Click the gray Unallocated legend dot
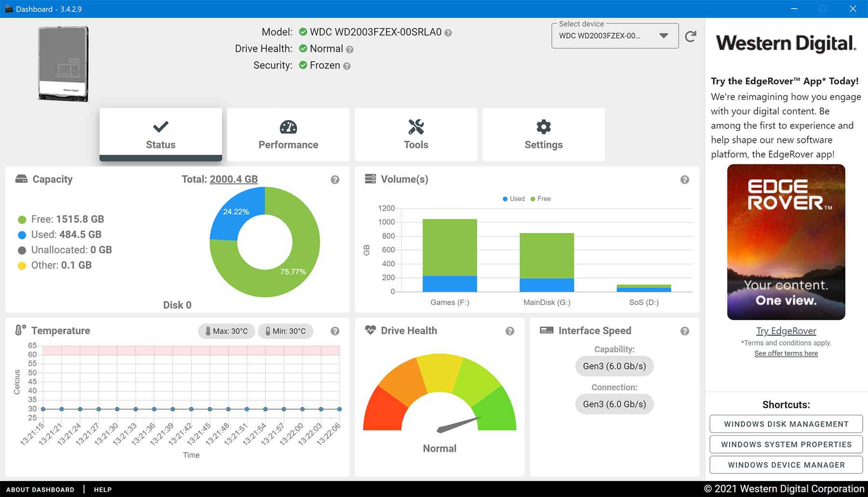 pos(22,250)
